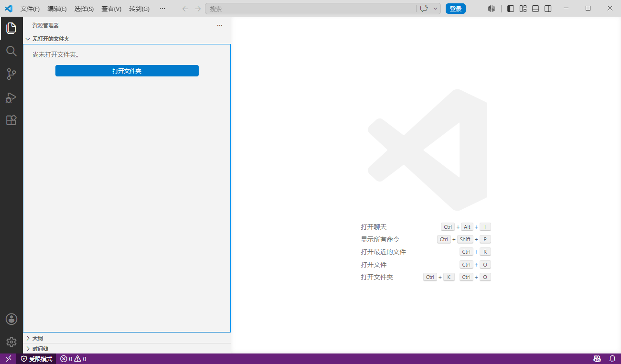
Task: Click the 打开文件夹 shortcut label in the editor area
Action: pyautogui.click(x=377, y=277)
